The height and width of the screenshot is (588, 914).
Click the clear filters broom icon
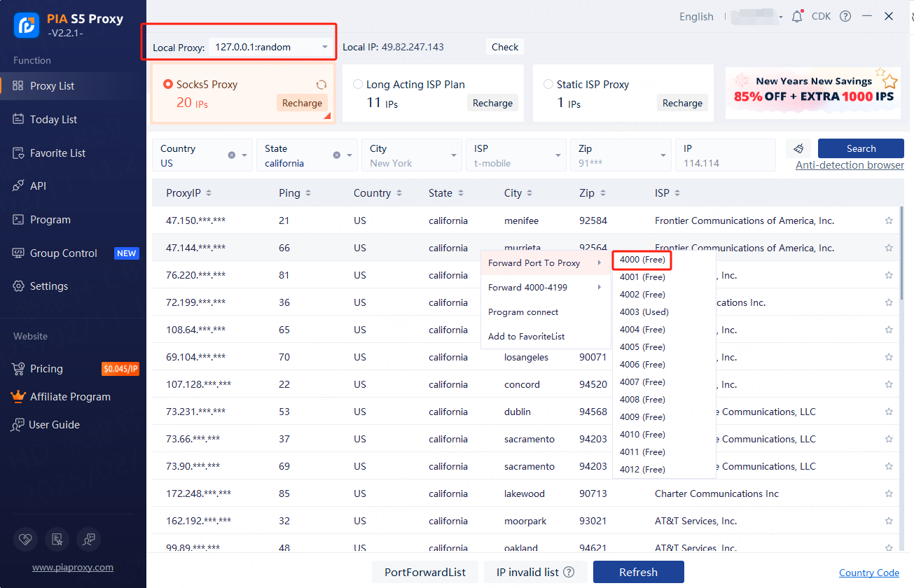tap(798, 148)
